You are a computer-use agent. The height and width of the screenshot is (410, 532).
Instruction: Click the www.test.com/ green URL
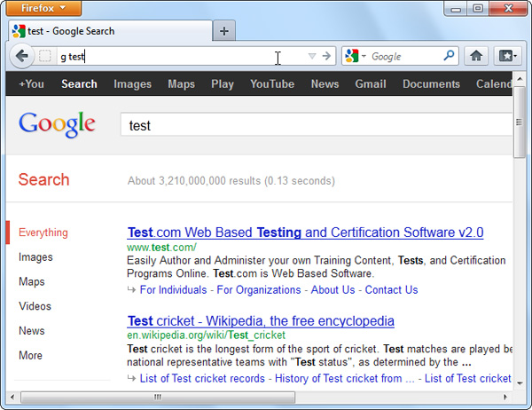point(161,248)
